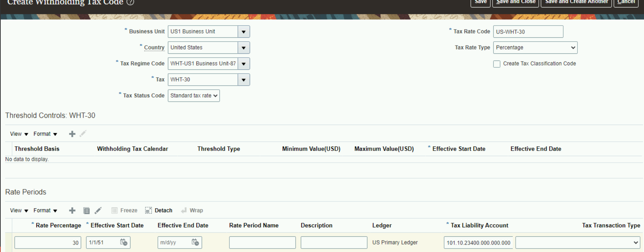Image resolution: width=644 pixels, height=252 pixels.
Task: Open Format menu in Rate Periods
Action: 45,210
